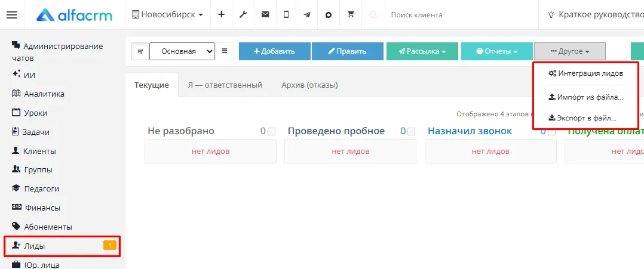
Task: Select Экспорт в файл menu item
Action: pos(583,118)
